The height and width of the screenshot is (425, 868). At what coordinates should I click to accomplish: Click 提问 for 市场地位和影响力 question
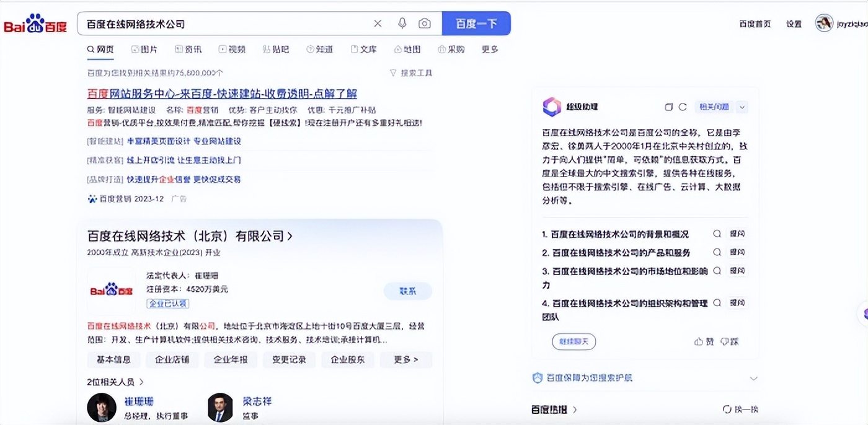coord(737,271)
